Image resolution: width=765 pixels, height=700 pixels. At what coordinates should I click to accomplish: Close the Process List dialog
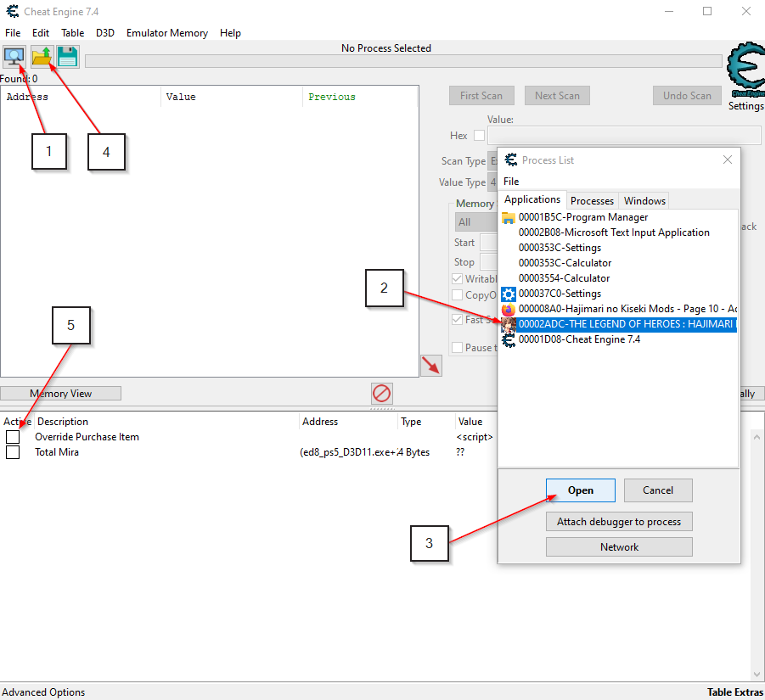[728, 160]
